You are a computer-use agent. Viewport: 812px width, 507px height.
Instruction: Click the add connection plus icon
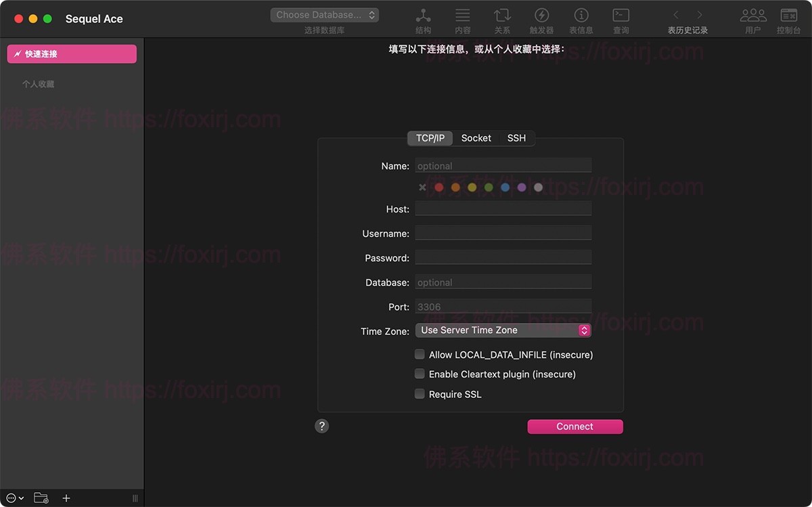pos(66,498)
